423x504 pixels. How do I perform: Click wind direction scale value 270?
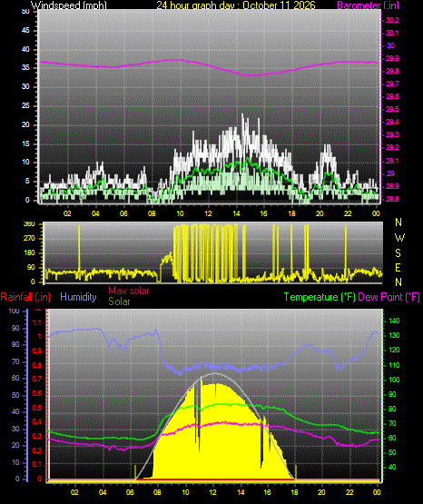coord(29,239)
